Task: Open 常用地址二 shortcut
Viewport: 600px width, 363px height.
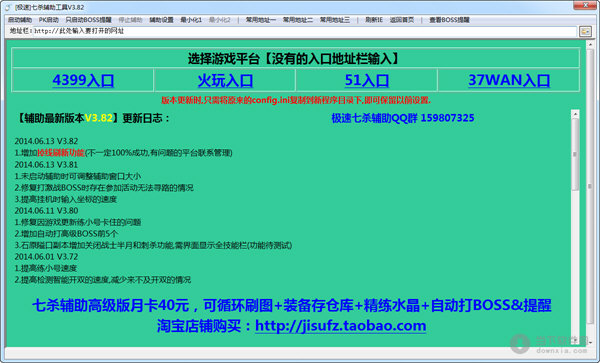Action: click(298, 20)
